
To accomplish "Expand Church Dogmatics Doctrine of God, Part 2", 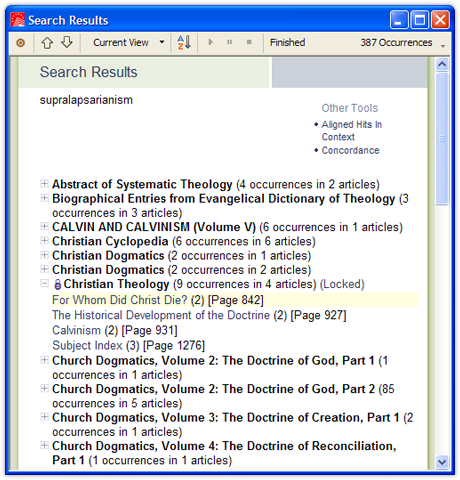I will click(44, 388).
